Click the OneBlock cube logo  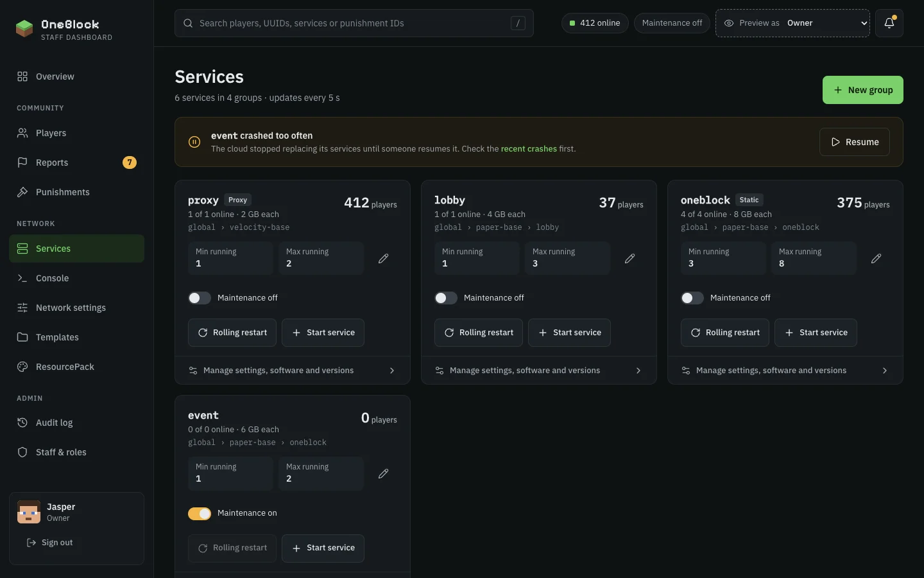(x=24, y=29)
